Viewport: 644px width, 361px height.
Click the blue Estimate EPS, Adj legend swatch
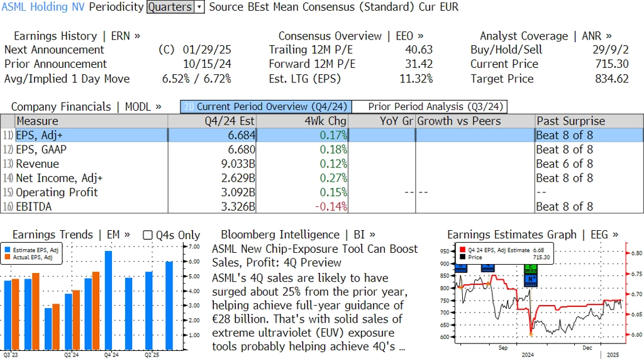click(8, 250)
